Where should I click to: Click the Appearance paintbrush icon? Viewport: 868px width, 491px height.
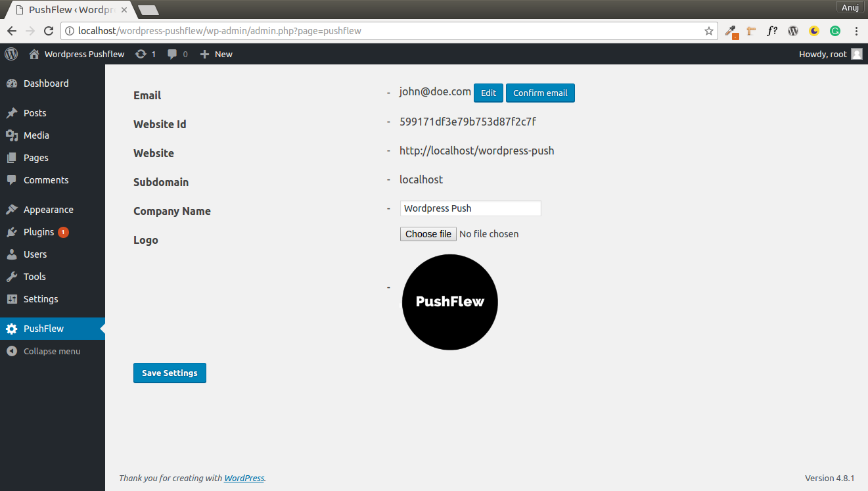12,210
